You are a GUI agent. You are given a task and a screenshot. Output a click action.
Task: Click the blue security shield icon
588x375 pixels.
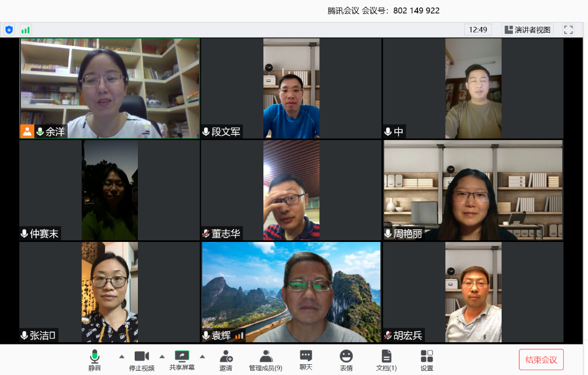(x=9, y=30)
